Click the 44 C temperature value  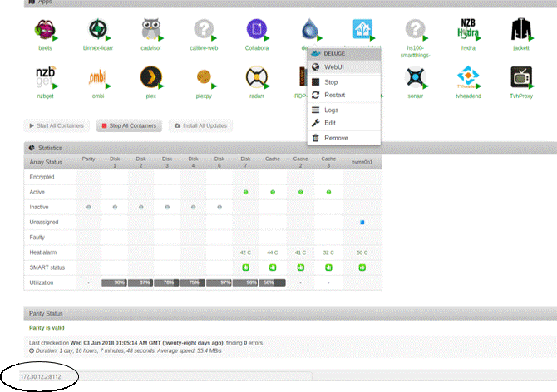tap(273, 252)
